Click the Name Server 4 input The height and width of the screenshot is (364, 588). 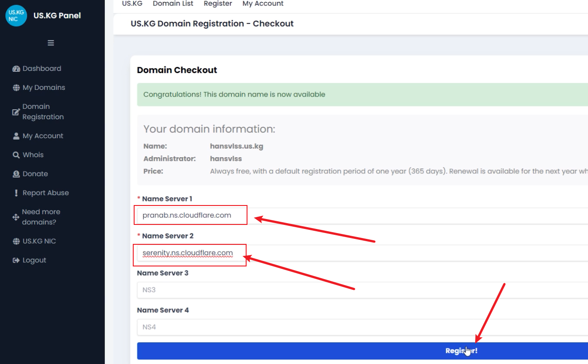(x=361, y=327)
